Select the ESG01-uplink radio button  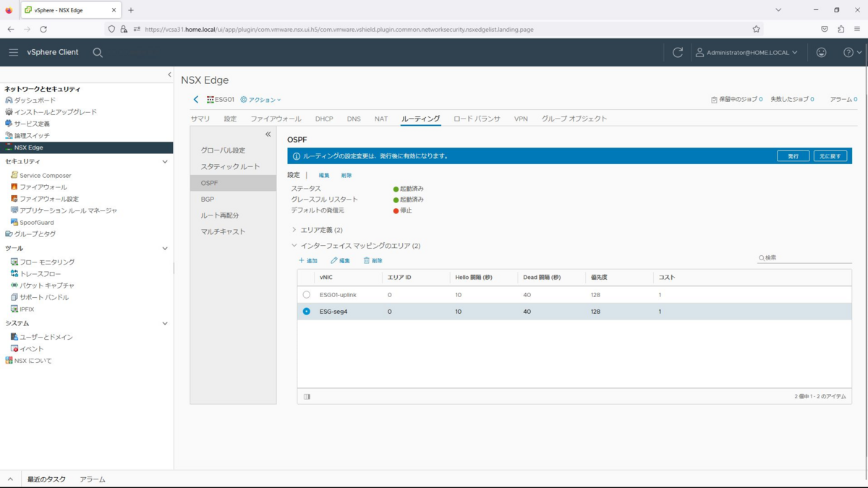coord(307,295)
